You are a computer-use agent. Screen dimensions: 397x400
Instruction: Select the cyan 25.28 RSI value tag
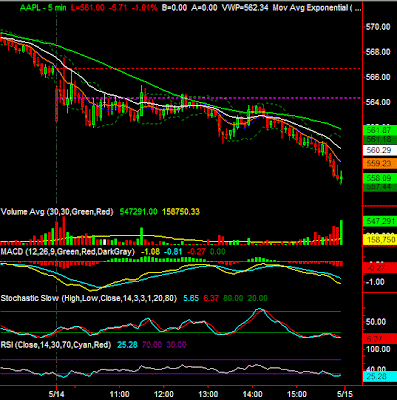[379, 377]
